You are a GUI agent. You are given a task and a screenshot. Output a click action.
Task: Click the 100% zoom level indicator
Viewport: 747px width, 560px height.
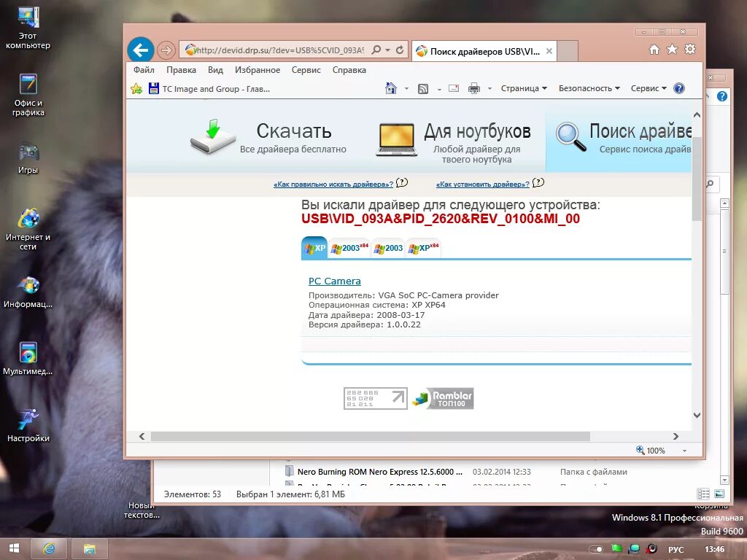(x=651, y=451)
